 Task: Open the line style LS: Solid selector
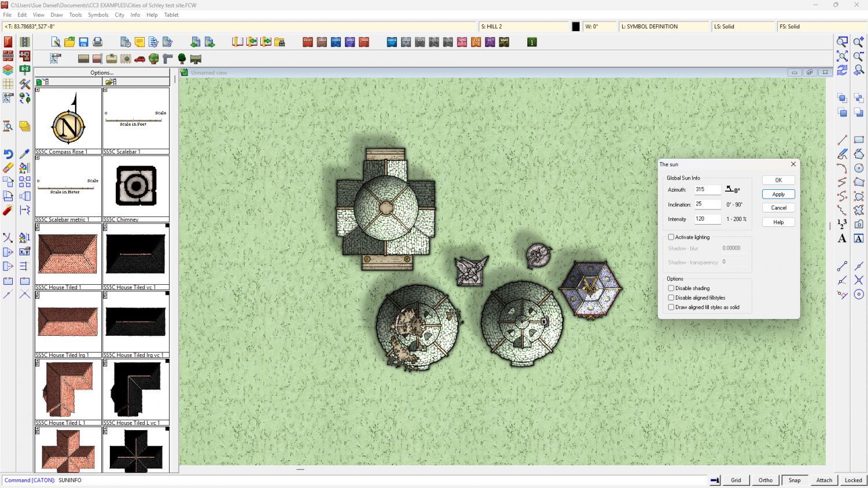[742, 27]
